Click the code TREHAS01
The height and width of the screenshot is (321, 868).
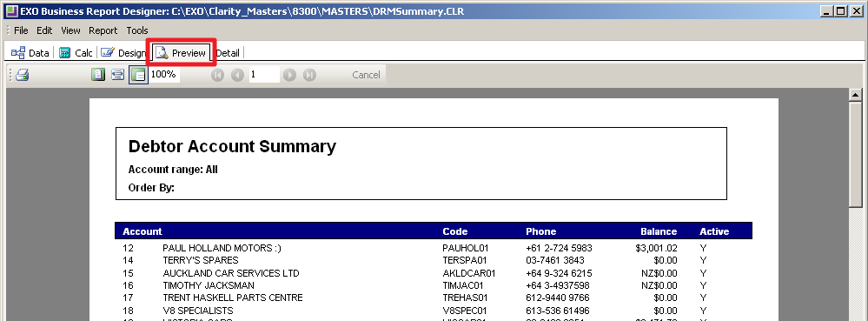point(465,298)
